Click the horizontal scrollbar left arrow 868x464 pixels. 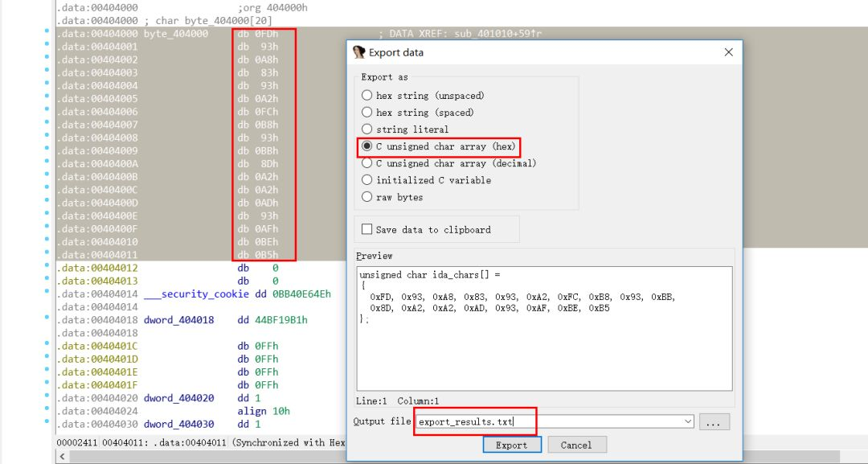pos(62,456)
